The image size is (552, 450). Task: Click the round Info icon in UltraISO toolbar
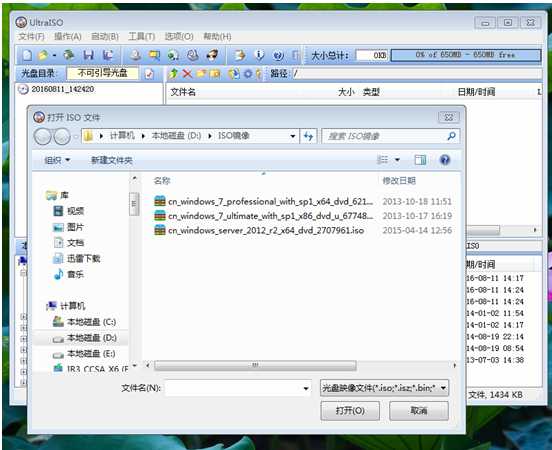(x=259, y=55)
